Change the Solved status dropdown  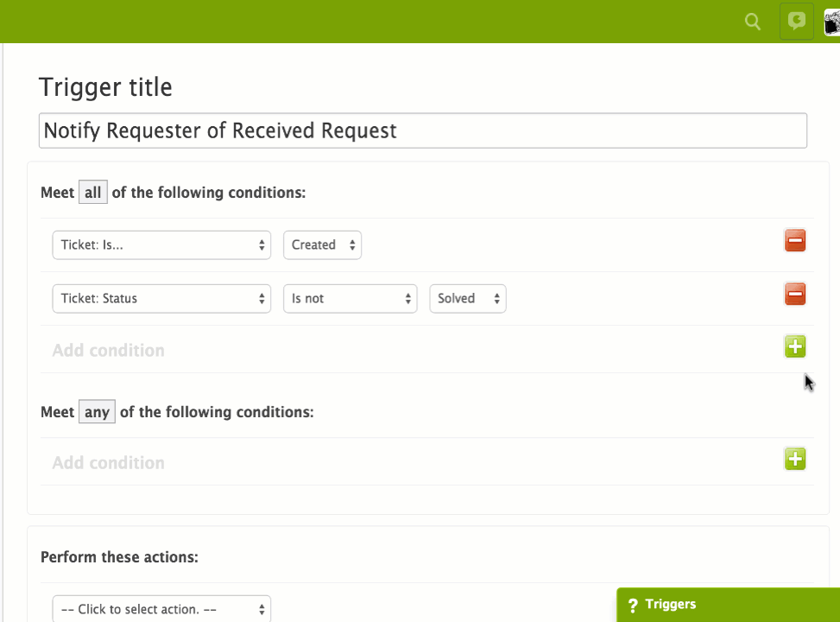(x=467, y=298)
